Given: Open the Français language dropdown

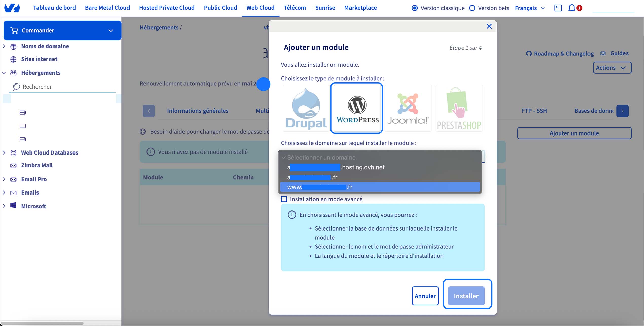Looking at the screenshot, I should coord(529,8).
